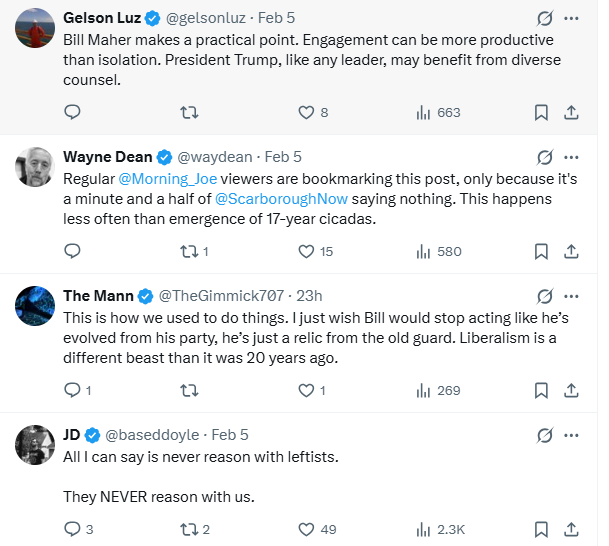Open more options on Gelson Luz's tweet
Screen dimensions: 609x546
click(x=571, y=18)
